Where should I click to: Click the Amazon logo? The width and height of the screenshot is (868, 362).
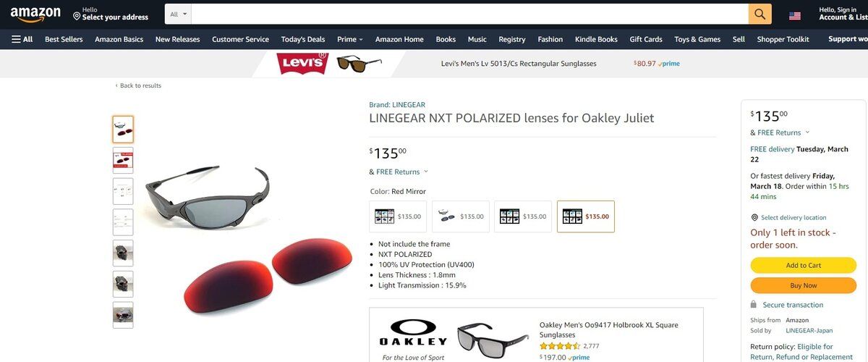(x=34, y=14)
